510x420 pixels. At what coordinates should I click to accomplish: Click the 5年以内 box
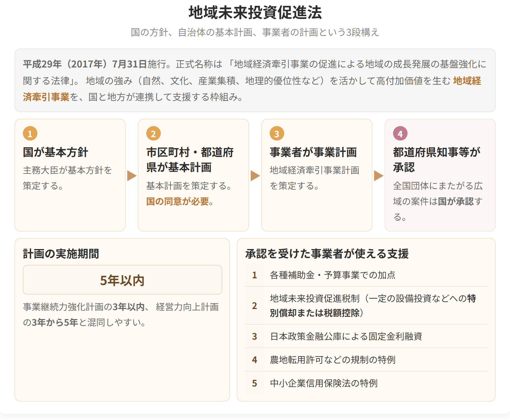(x=123, y=280)
